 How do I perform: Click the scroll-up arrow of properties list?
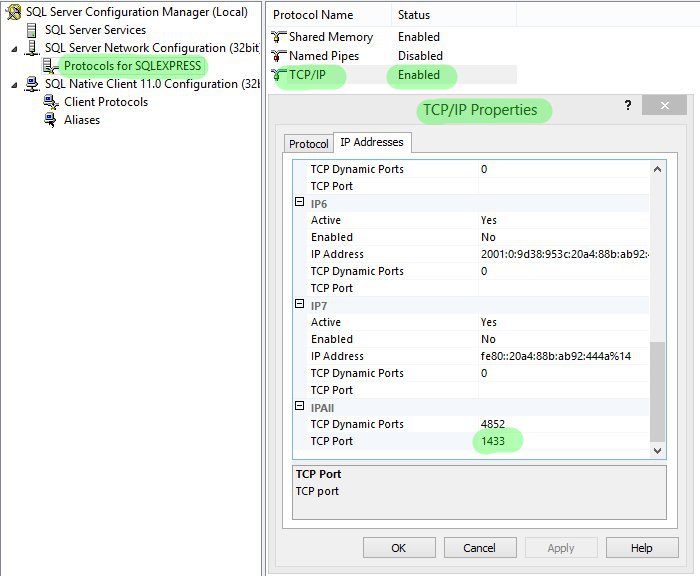[657, 170]
